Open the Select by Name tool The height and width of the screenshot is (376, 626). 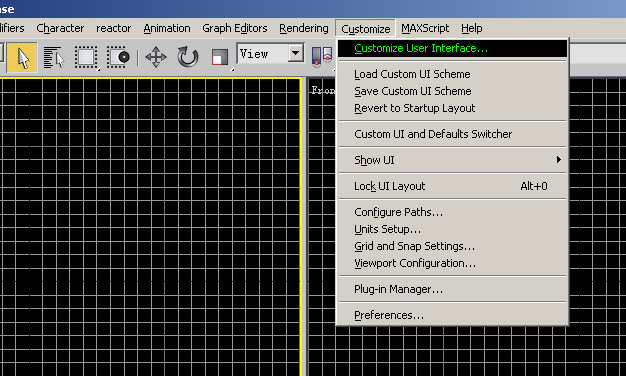(x=54, y=57)
